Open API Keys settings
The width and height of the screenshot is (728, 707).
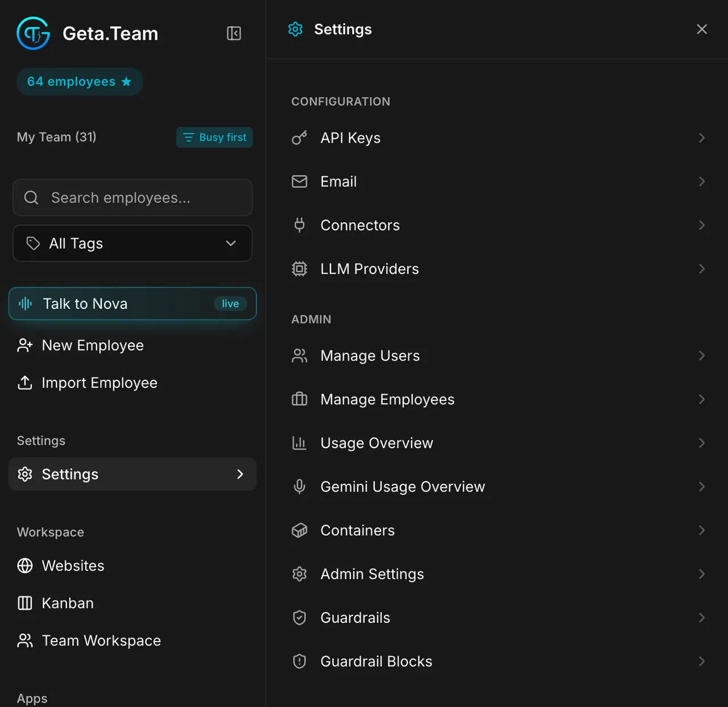click(x=498, y=138)
